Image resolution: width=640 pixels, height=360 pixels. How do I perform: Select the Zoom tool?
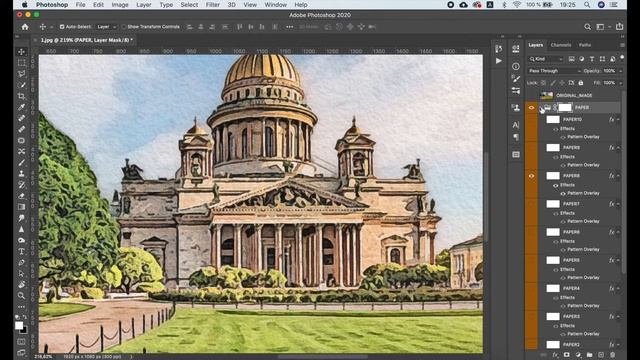[x=22, y=295]
